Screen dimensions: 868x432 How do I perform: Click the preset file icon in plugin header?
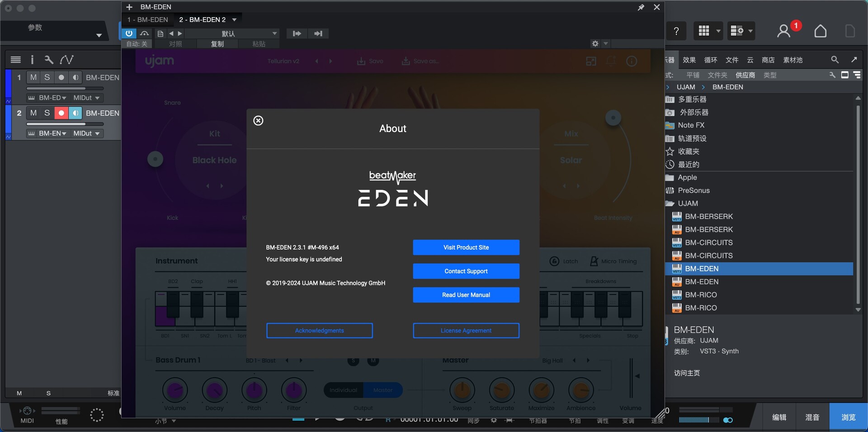click(x=160, y=33)
